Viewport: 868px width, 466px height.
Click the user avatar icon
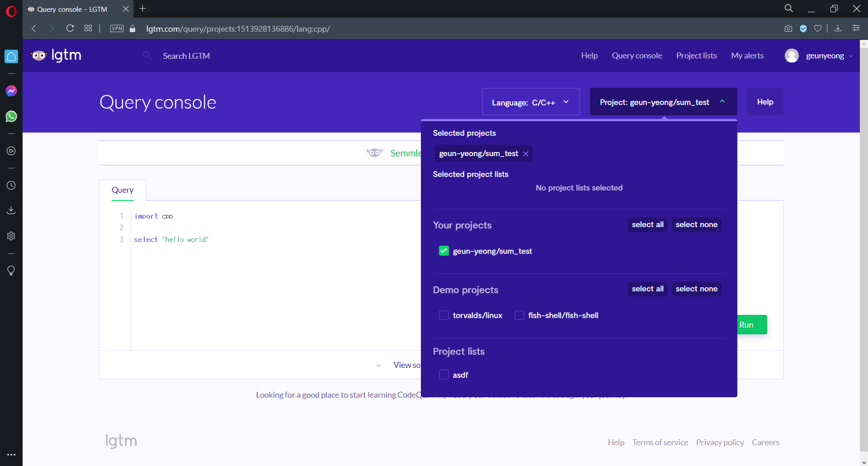pyautogui.click(x=792, y=56)
